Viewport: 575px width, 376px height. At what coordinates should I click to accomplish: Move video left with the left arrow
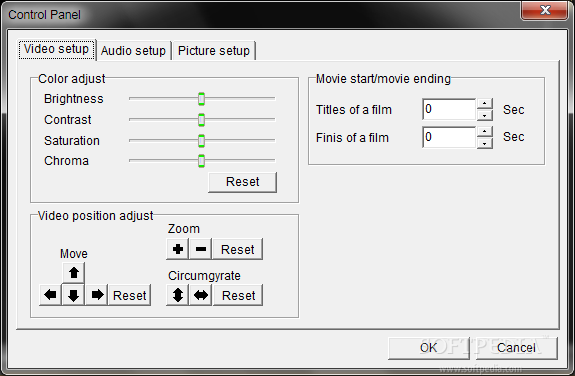click(x=50, y=295)
